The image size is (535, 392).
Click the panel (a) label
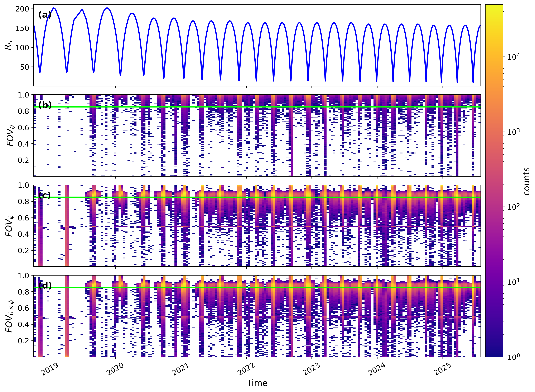pos(45,15)
